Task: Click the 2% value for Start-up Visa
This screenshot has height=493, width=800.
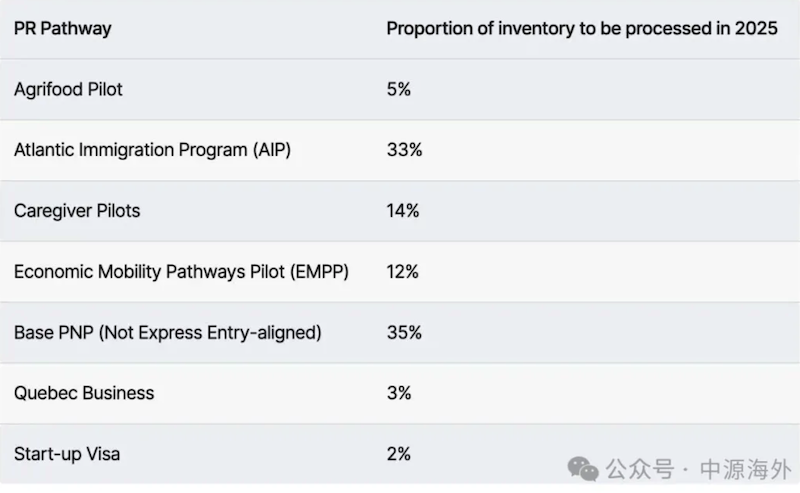Action: coord(398,454)
